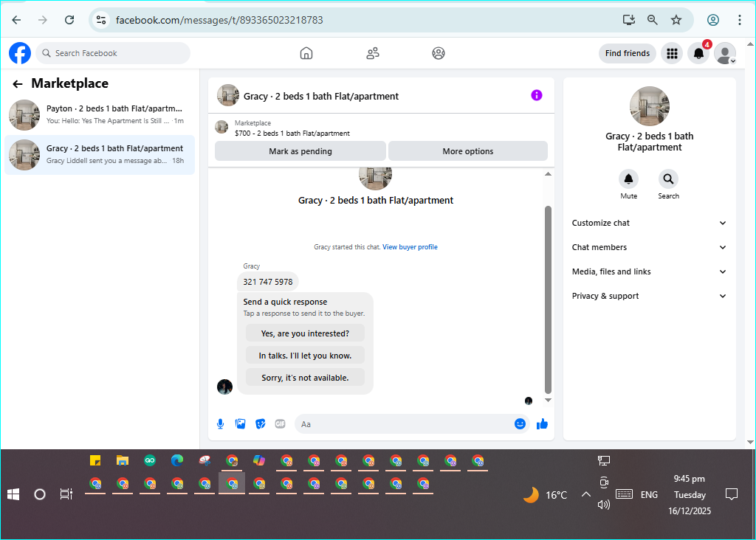This screenshot has width=756, height=540.
Task: Search in conversation via magnifier icon
Action: click(668, 179)
